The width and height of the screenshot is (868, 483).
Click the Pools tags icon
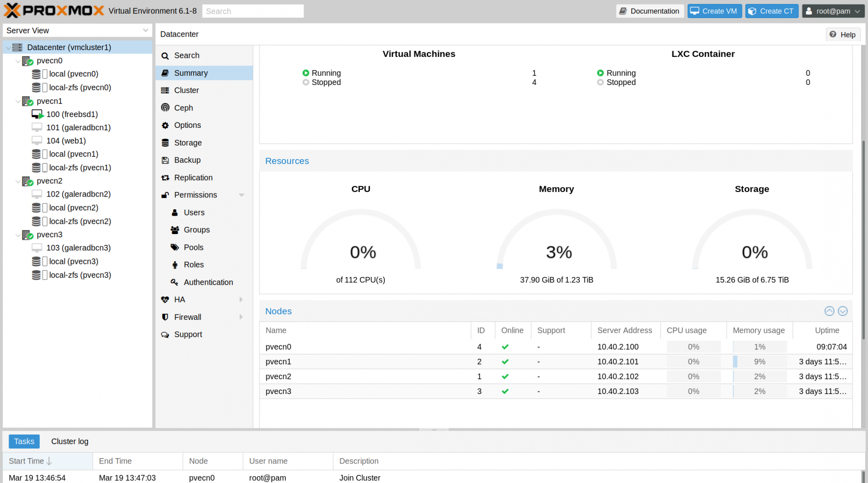click(175, 247)
